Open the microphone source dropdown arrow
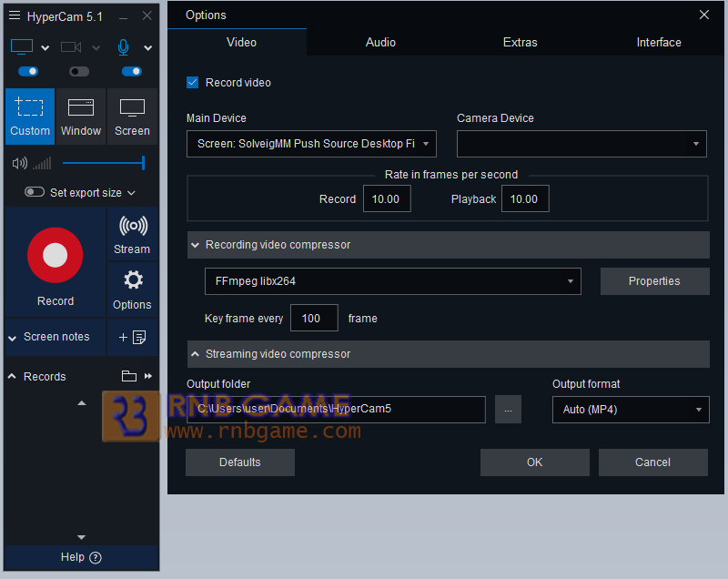This screenshot has height=579, width=728. tap(147, 48)
